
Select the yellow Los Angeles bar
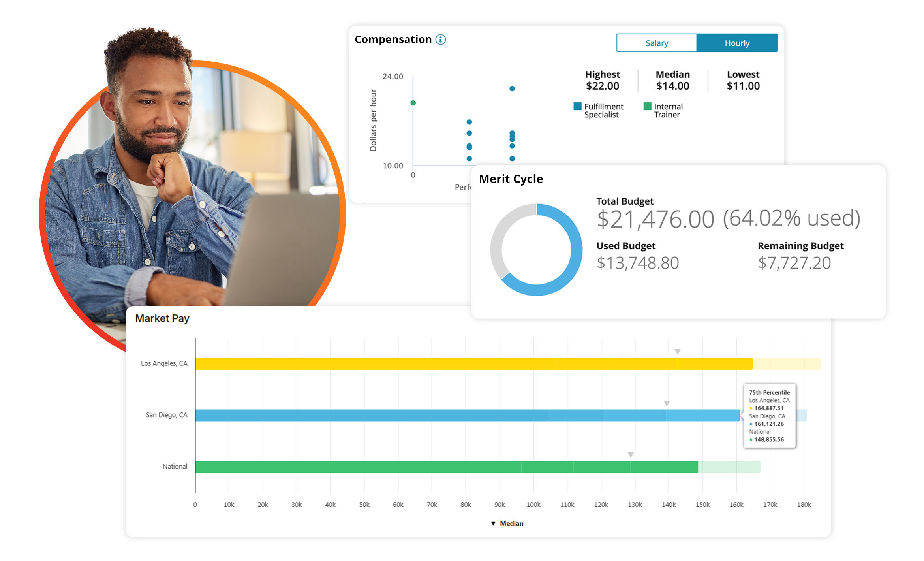point(474,364)
